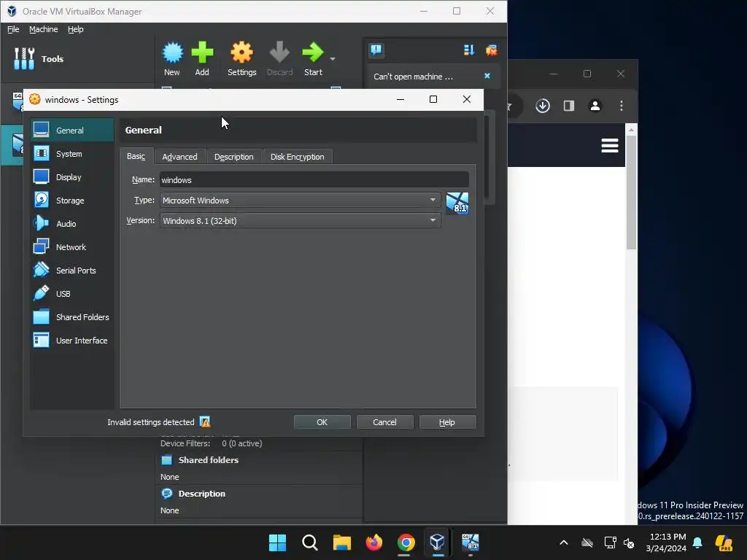Open the hamburger menu on the webpage

pyautogui.click(x=610, y=145)
